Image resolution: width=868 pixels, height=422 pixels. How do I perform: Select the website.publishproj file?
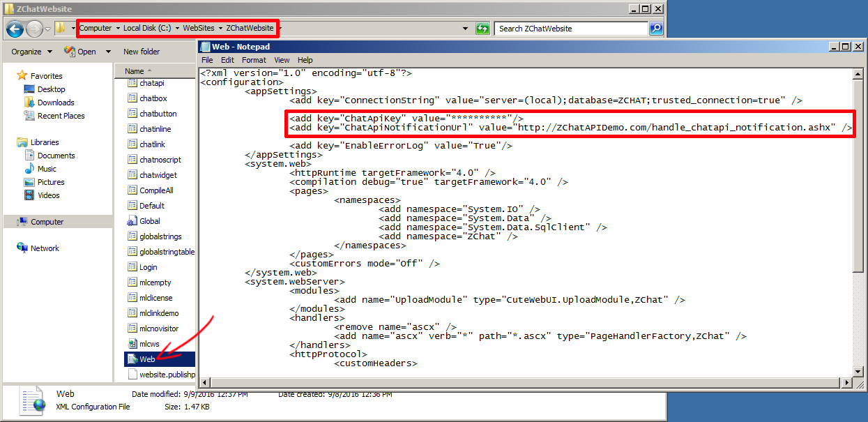[x=161, y=375]
